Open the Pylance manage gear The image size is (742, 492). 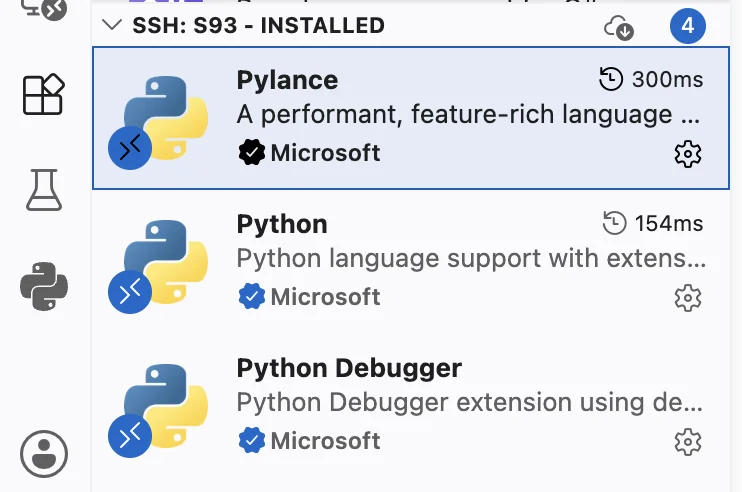(688, 154)
